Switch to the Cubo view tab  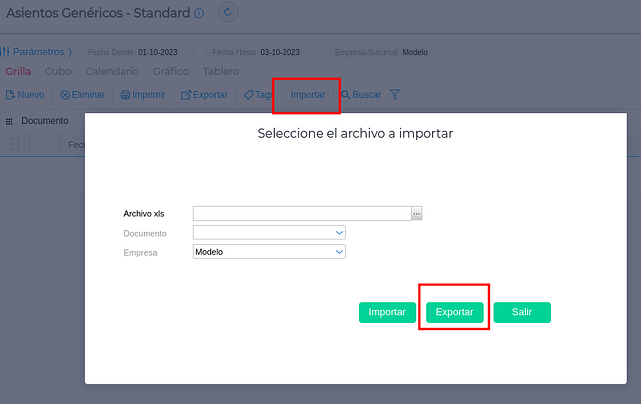[58, 72]
